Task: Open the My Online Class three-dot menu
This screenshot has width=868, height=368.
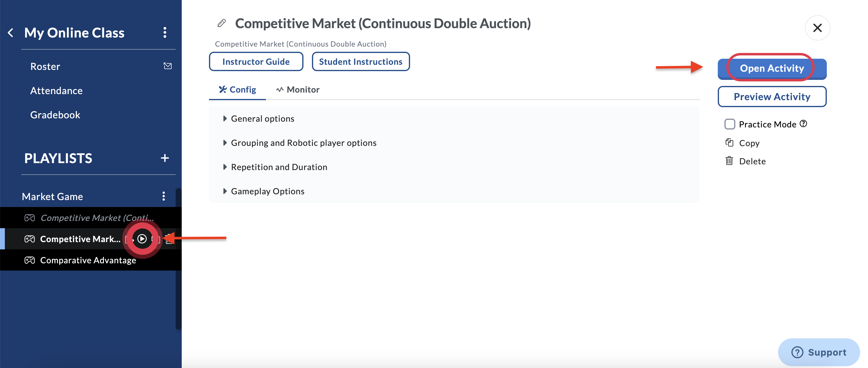Action: (165, 33)
